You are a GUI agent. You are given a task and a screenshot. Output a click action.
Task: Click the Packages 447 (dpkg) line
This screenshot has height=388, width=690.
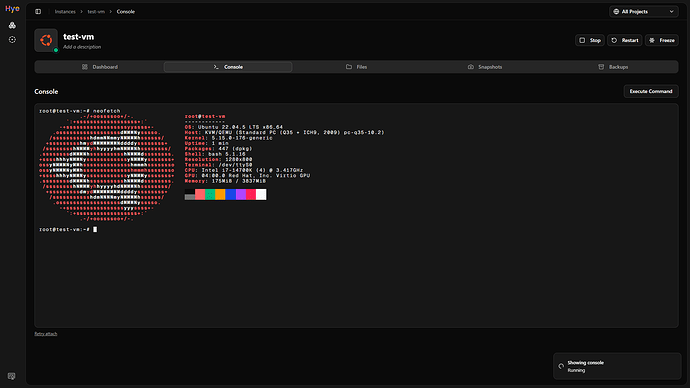coord(218,149)
